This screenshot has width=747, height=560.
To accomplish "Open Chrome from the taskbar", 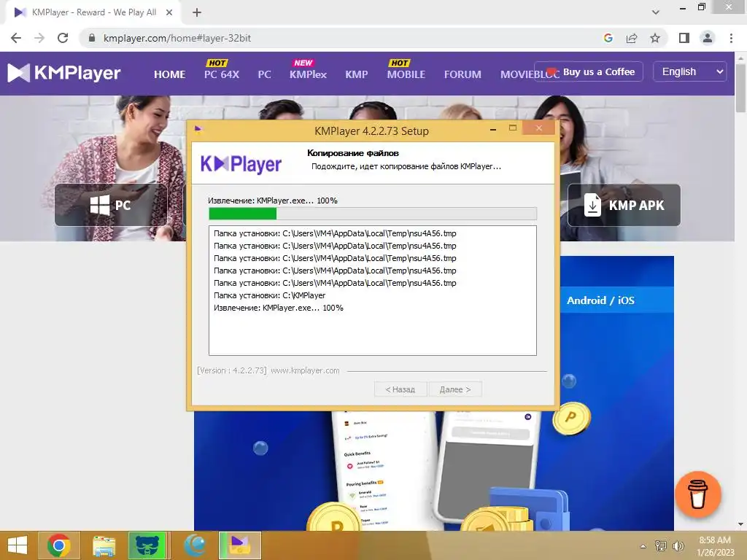I will (58, 545).
